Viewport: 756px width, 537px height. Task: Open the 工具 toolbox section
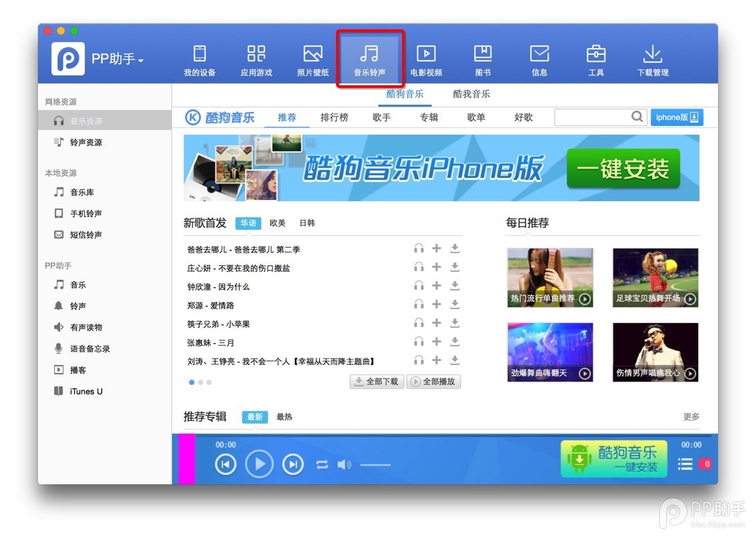click(x=596, y=60)
